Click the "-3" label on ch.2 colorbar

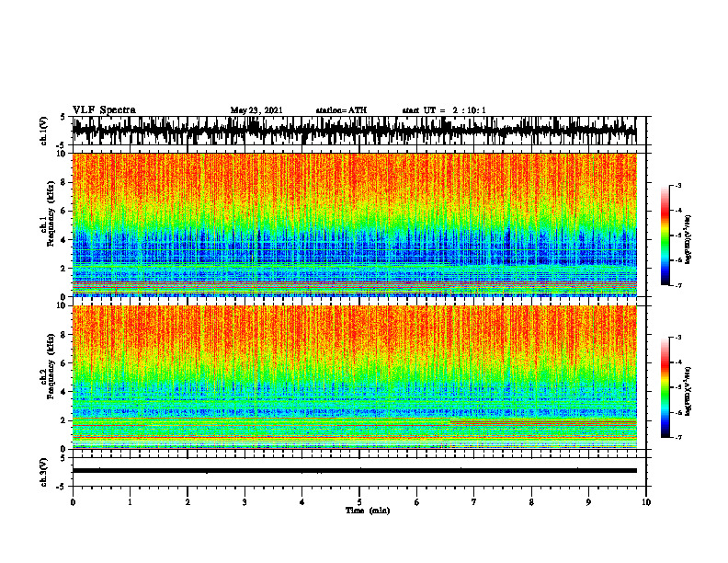coord(678,338)
